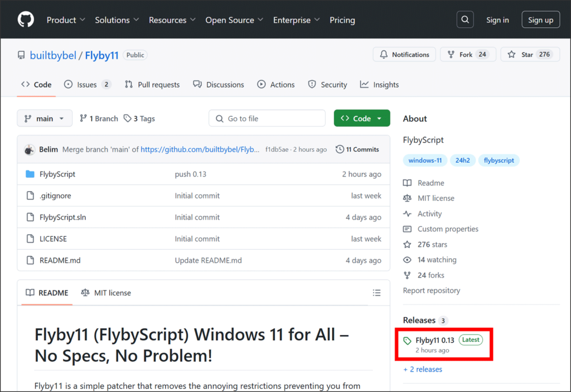Click the book icon beside Readme
Viewport: 571px width, 392px height.
(407, 183)
